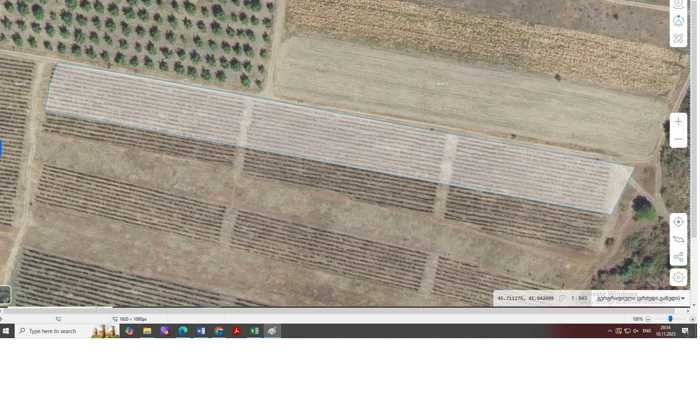Open the Windows Start menu
700x394 pixels.
[x=6, y=331]
